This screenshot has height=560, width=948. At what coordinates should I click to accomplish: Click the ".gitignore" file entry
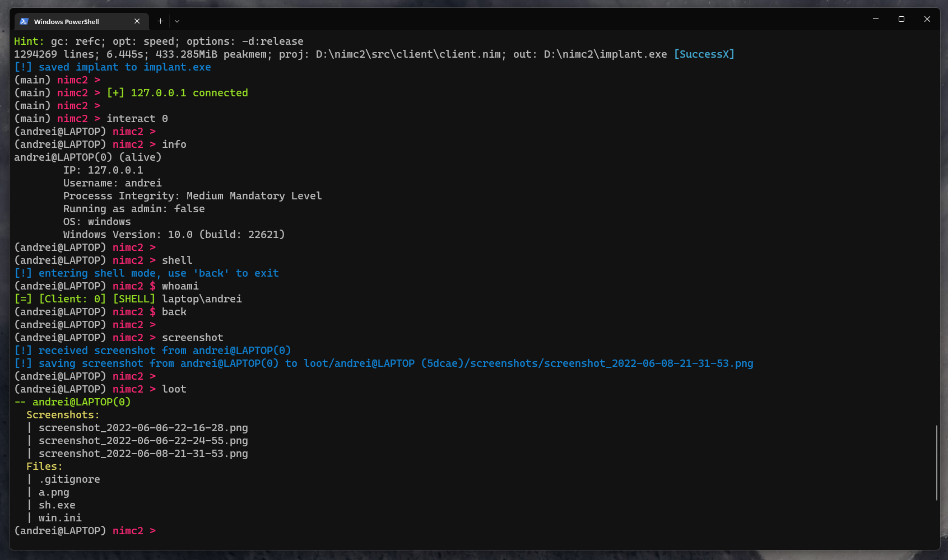point(69,479)
